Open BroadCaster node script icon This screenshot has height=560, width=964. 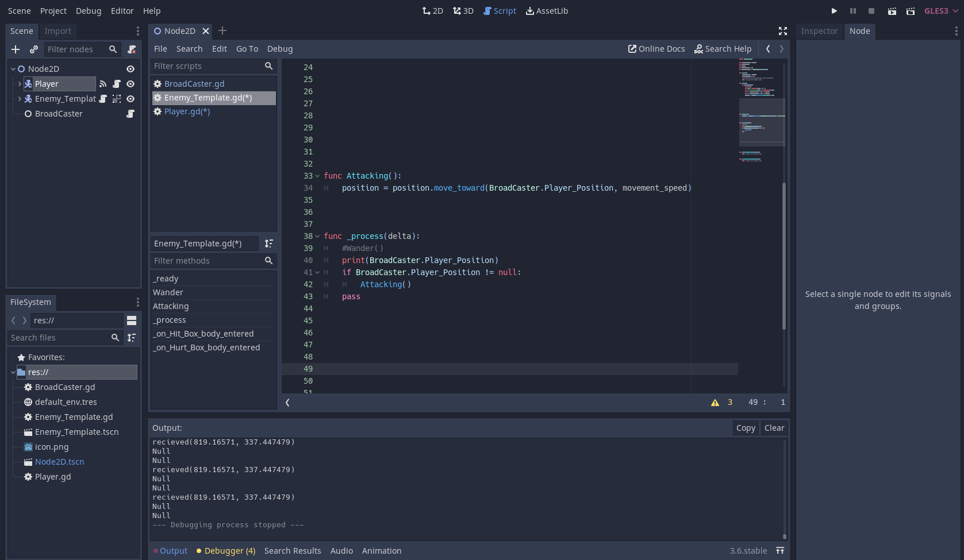pos(130,114)
